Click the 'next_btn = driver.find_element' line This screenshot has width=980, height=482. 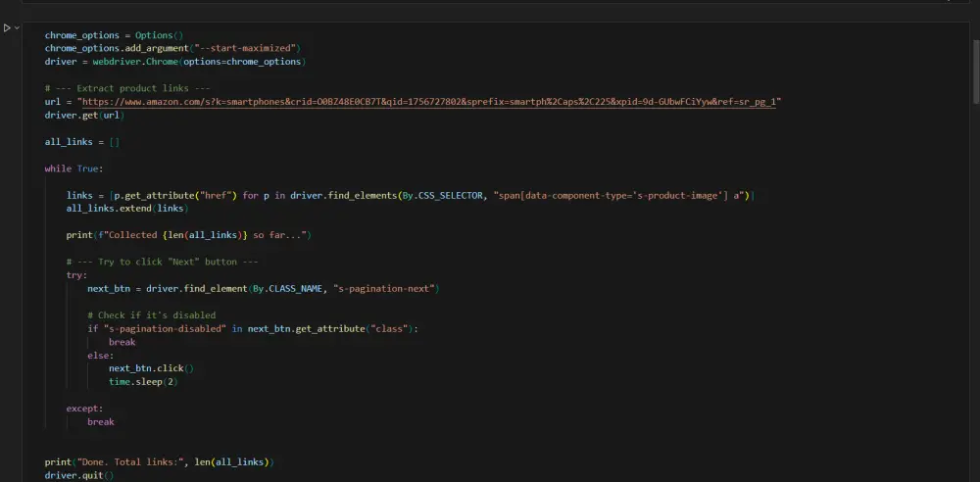click(x=263, y=289)
